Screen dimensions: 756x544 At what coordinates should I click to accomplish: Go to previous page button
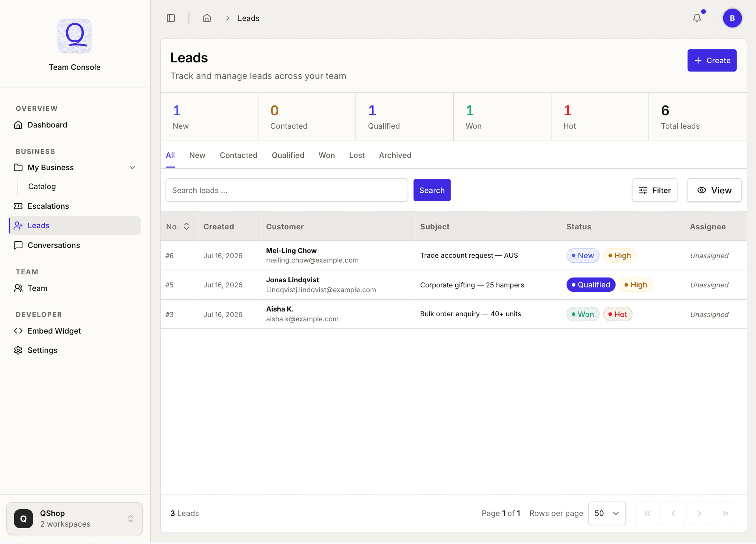click(673, 513)
